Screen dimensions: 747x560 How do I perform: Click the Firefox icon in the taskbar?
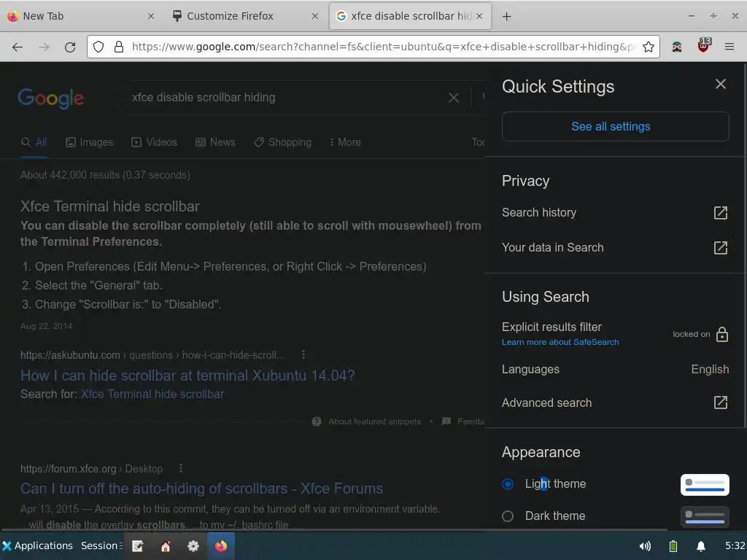point(220,545)
